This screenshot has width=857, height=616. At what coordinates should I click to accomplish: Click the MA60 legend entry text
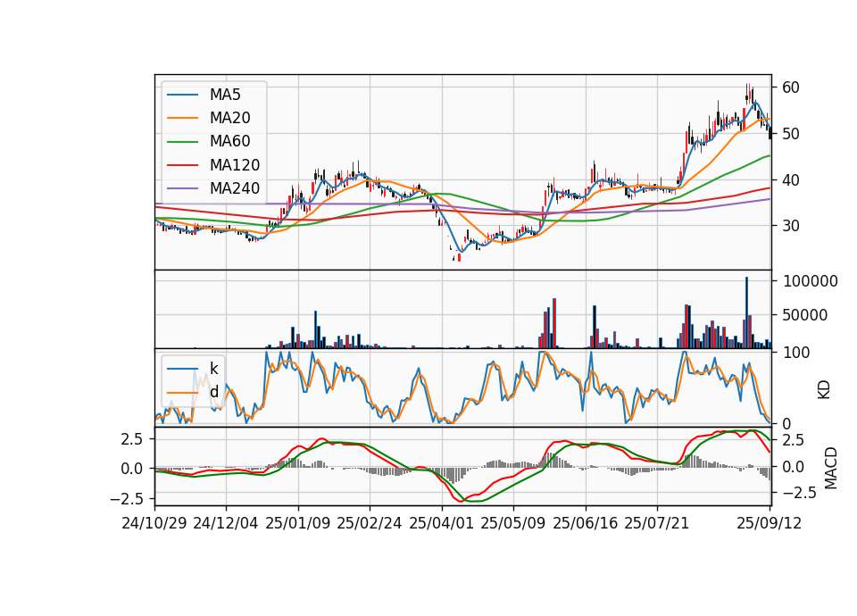tap(229, 142)
